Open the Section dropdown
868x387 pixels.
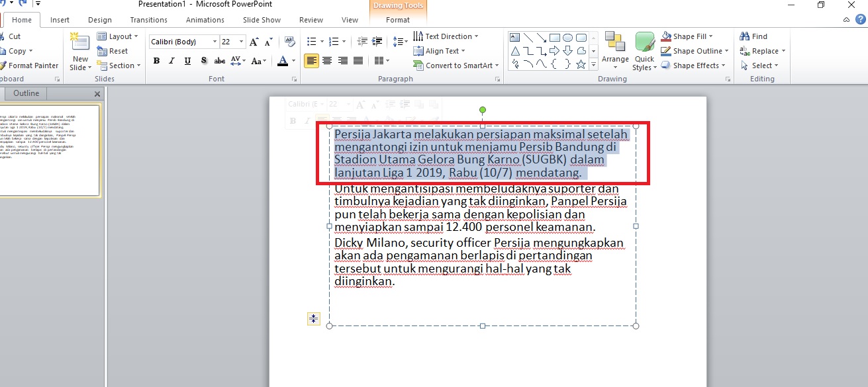[x=119, y=65]
